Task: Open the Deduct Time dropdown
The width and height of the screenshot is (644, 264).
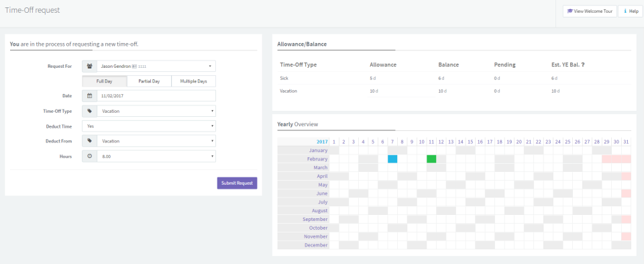Action: 149,126
